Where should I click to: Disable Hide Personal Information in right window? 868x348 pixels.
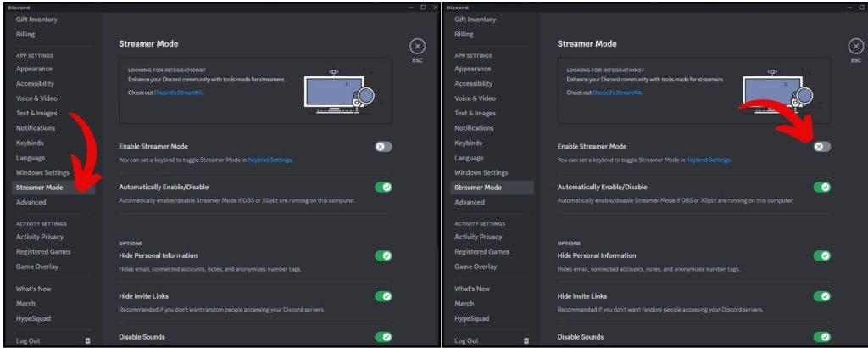821,255
